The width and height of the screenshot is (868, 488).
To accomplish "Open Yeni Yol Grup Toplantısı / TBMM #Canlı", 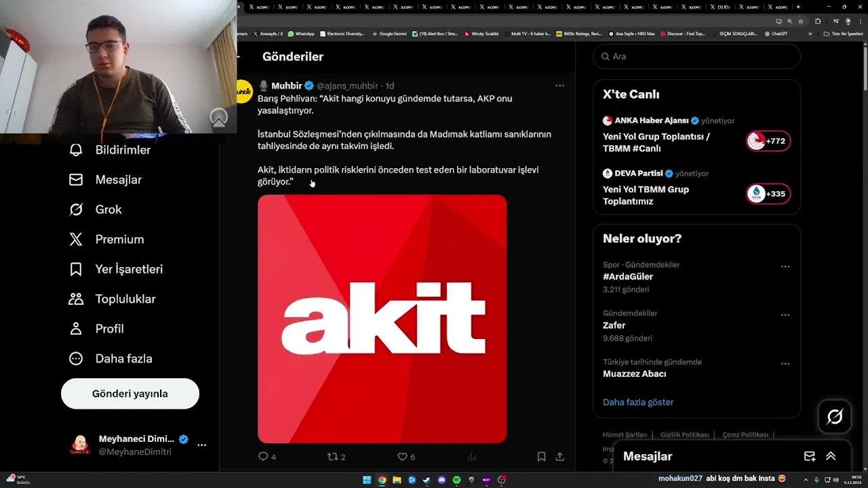I will 656,142.
